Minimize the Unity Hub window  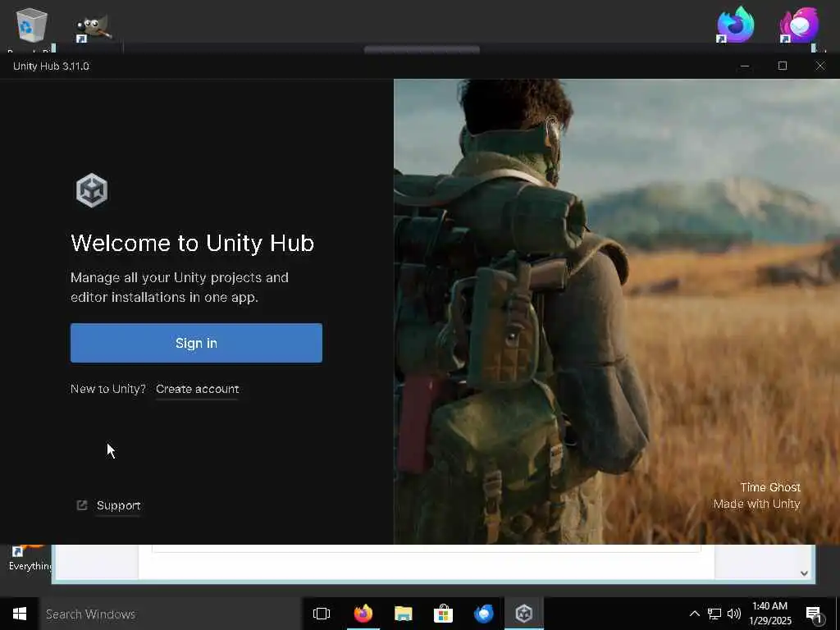click(x=745, y=66)
